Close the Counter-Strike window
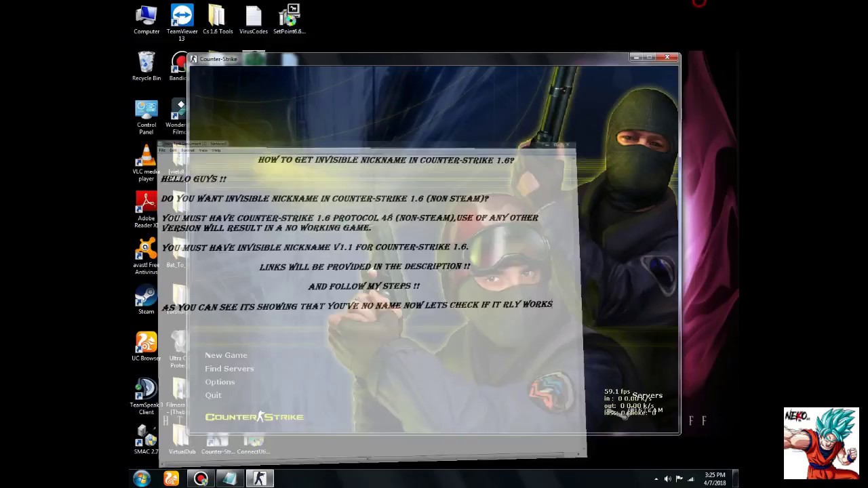This screenshot has width=868, height=488. coord(667,58)
